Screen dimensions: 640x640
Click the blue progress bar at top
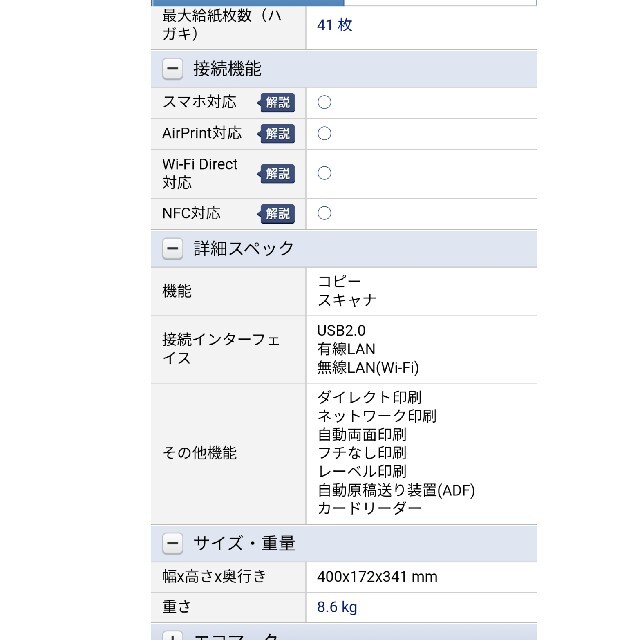[x=248, y=2]
